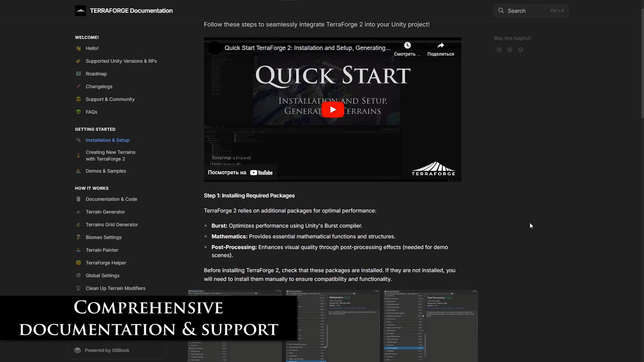
Task: Click the waving hand icon beside Hello!
Action: click(78, 48)
